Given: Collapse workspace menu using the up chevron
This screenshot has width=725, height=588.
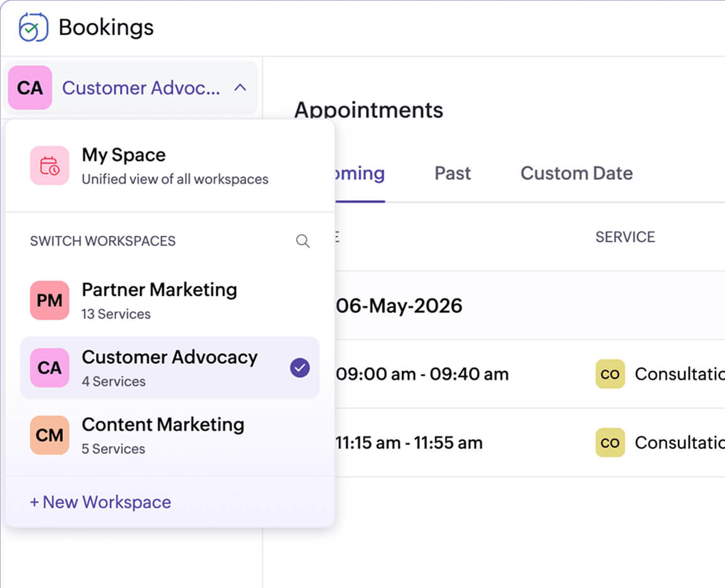Looking at the screenshot, I should 240,87.
